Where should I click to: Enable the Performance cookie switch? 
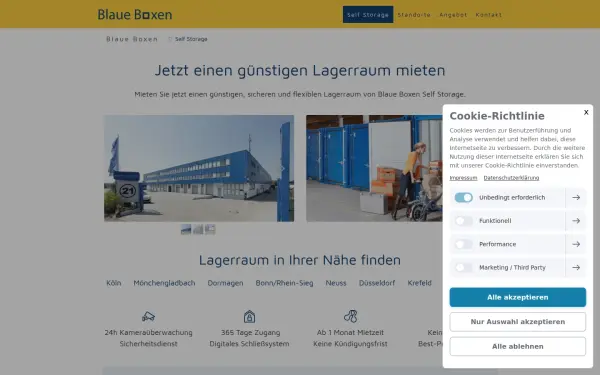[x=463, y=244]
